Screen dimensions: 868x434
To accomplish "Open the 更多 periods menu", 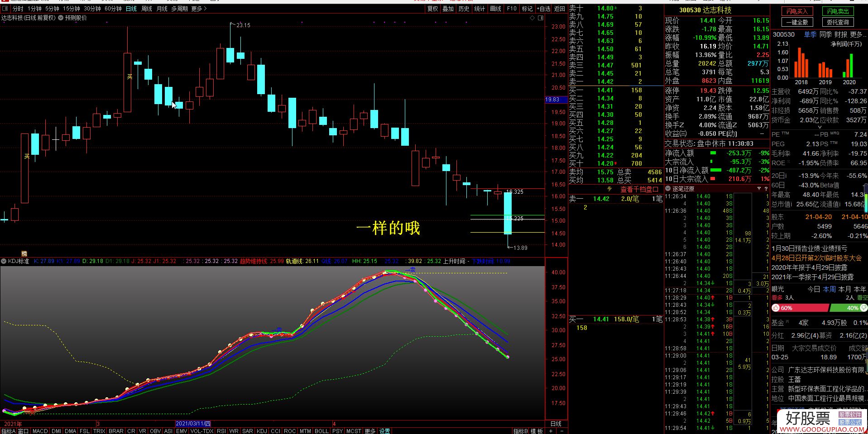I will point(199,9).
